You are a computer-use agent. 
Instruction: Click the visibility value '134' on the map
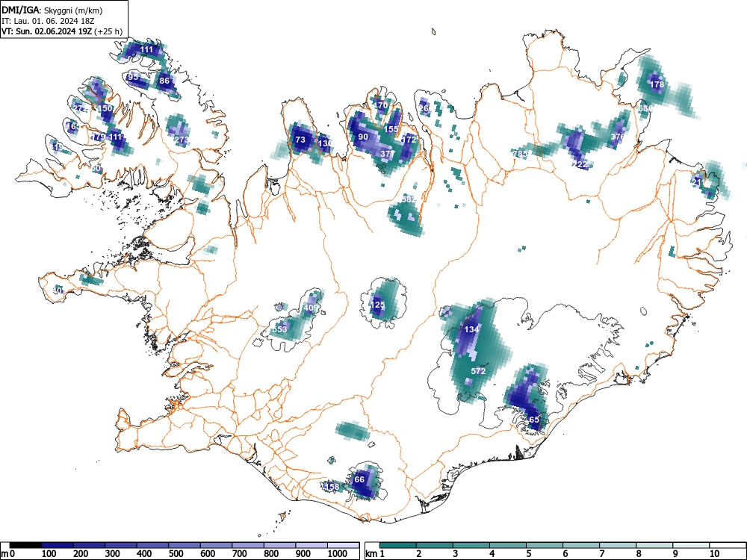[471, 329]
